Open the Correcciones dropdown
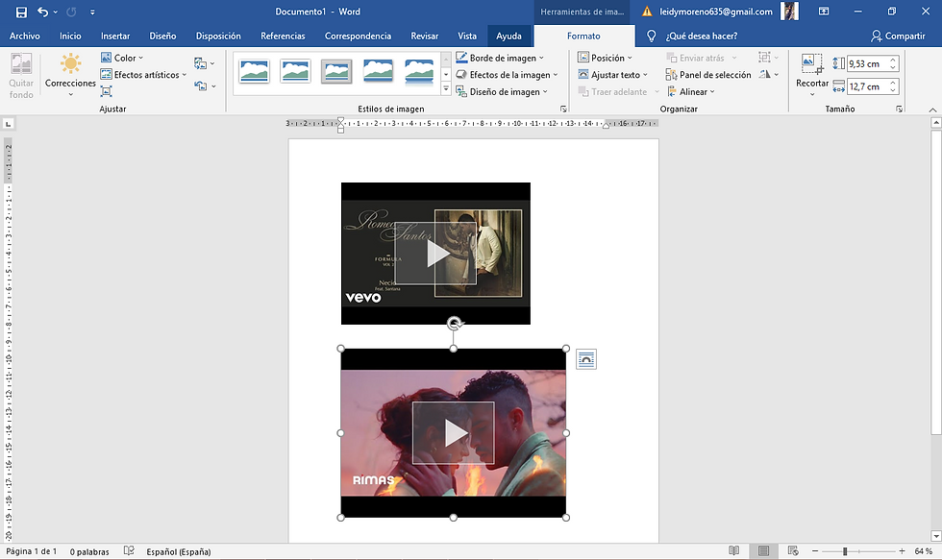This screenshot has height=560, width=942. [70, 76]
